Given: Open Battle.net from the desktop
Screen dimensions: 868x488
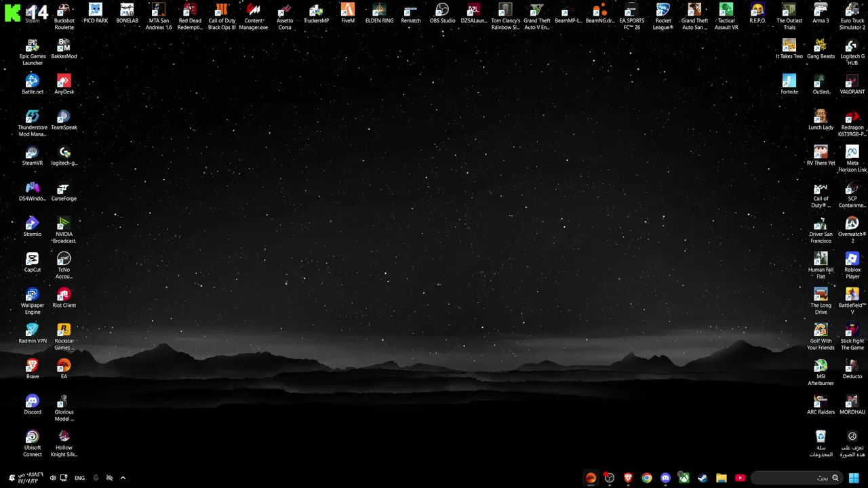Looking at the screenshot, I should point(33,85).
